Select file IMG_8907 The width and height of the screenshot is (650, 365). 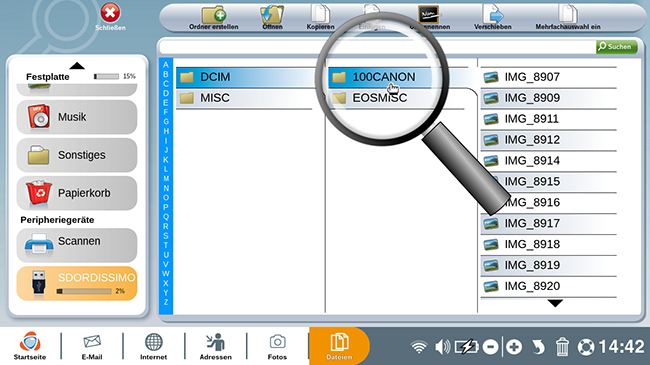(548, 77)
